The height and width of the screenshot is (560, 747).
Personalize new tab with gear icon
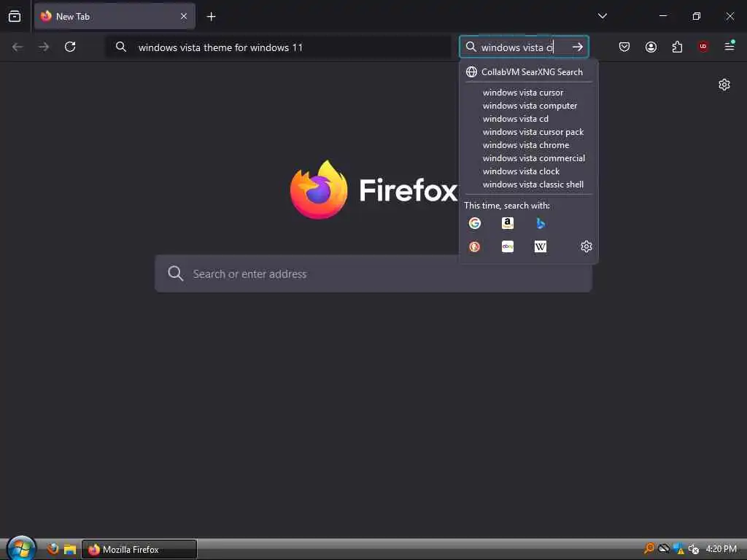coord(724,85)
